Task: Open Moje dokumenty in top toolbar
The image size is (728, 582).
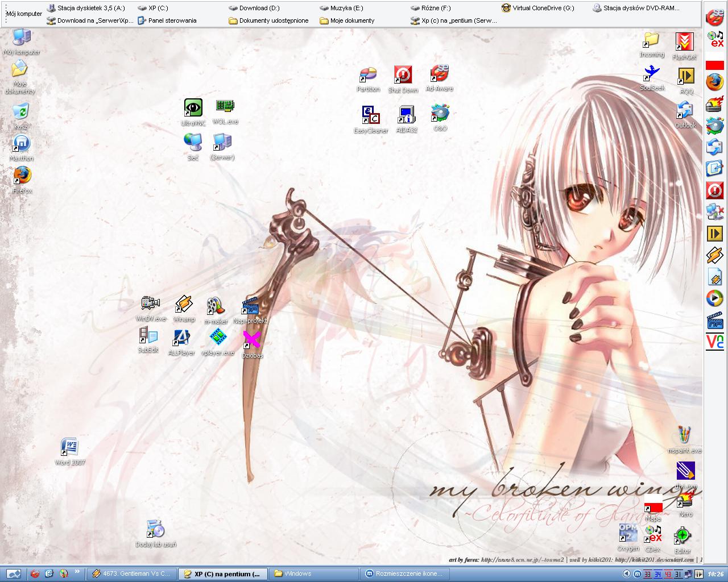Action: tap(347, 20)
